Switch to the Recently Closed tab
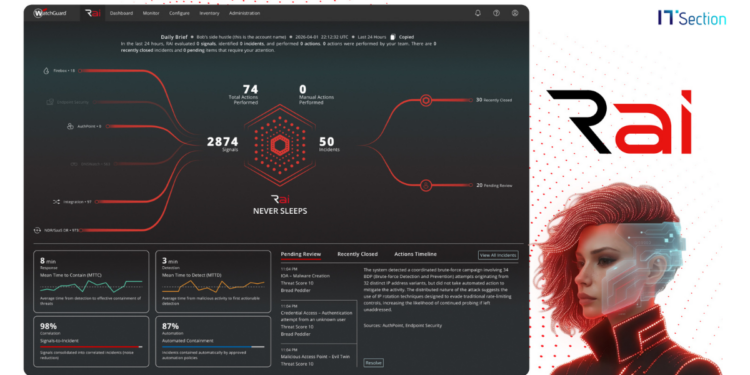Image resolution: width=750 pixels, height=375 pixels. 357,254
